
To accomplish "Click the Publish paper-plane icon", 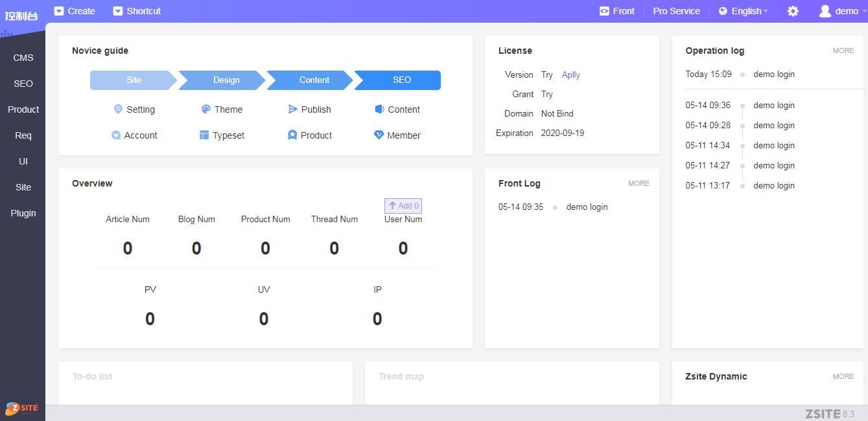I will (293, 109).
